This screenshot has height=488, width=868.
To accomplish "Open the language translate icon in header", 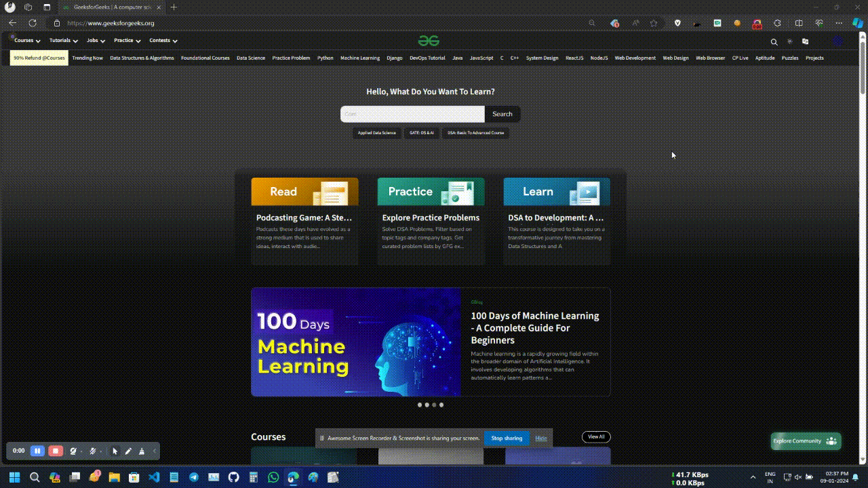I will pyautogui.click(x=806, y=41).
